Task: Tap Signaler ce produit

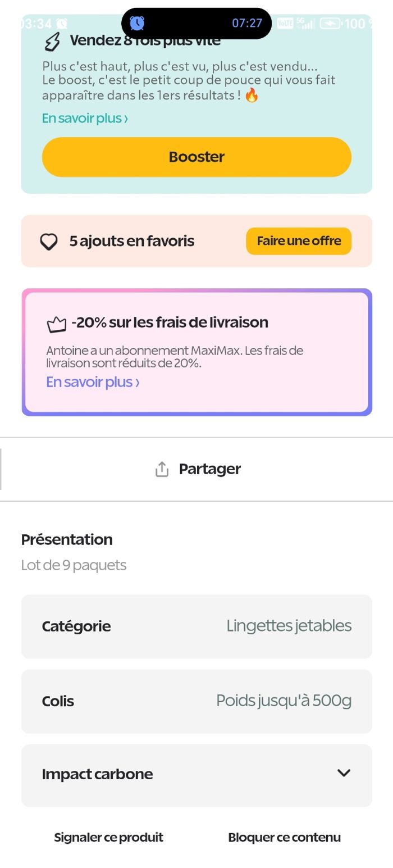Action: [x=108, y=837]
